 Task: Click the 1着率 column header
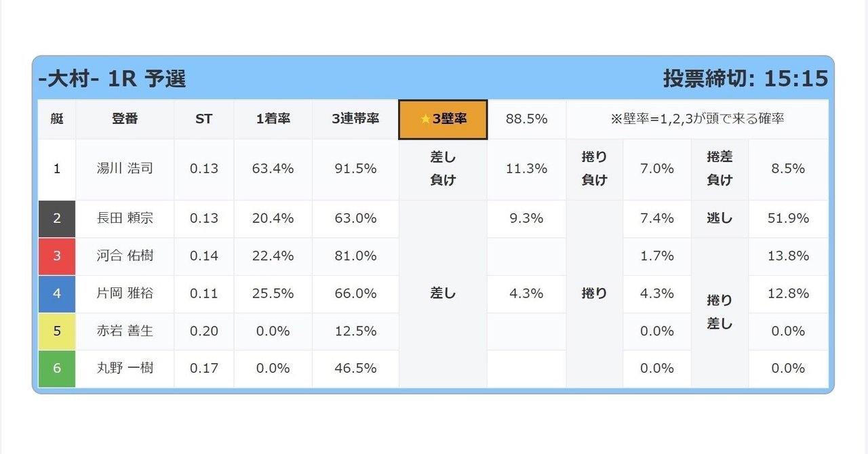(273, 119)
